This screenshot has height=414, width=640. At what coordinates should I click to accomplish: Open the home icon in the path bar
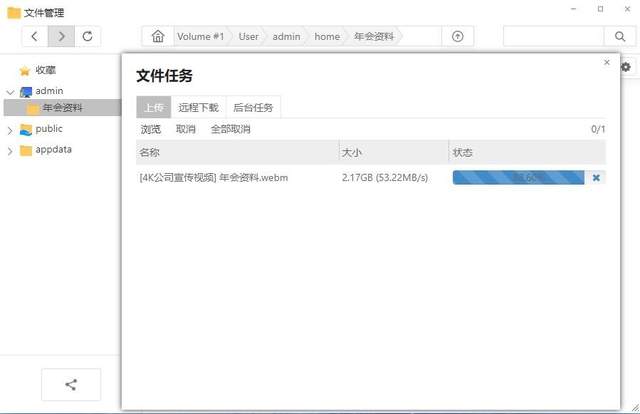click(158, 36)
